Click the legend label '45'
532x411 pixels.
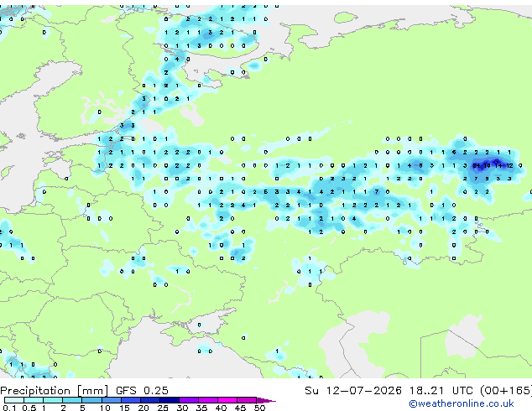click(x=240, y=408)
